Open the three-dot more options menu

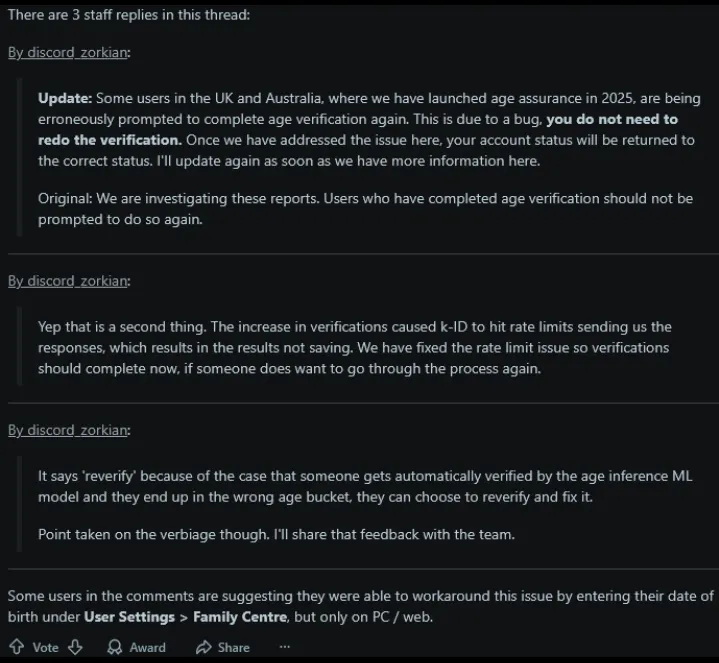(x=285, y=647)
